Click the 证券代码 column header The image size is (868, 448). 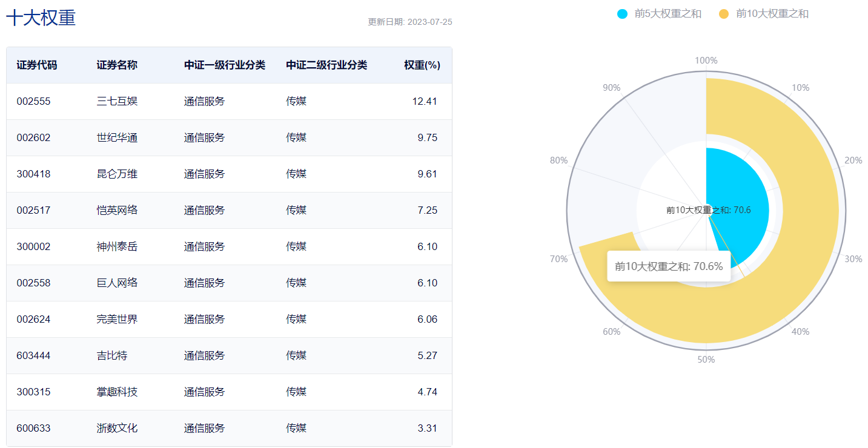point(37,65)
